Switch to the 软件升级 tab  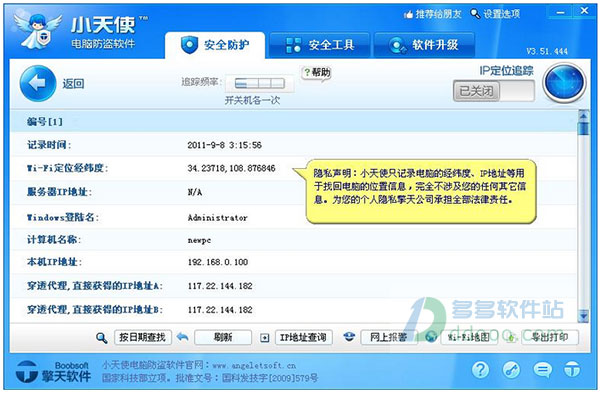pyautogui.click(x=424, y=45)
